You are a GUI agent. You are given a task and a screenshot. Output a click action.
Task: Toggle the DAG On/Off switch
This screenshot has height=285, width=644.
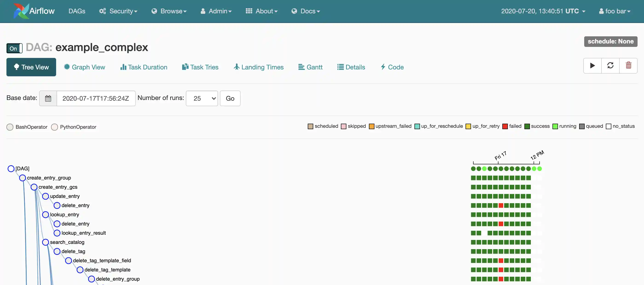pos(14,48)
